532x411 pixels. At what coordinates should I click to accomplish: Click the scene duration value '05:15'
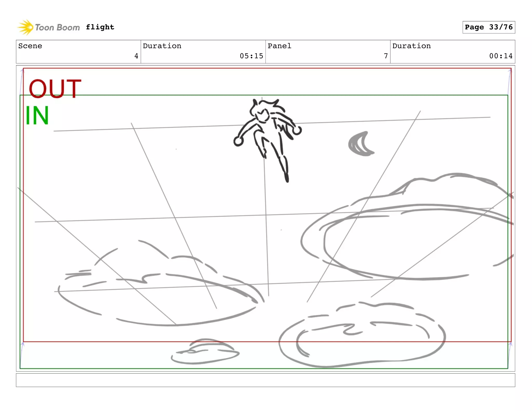251,56
